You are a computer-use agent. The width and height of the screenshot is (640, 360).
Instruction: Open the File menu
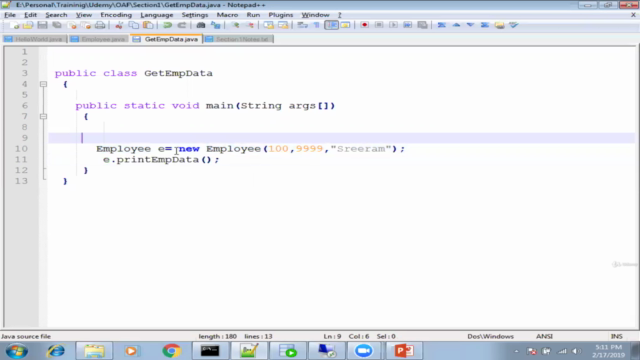coord(10,15)
